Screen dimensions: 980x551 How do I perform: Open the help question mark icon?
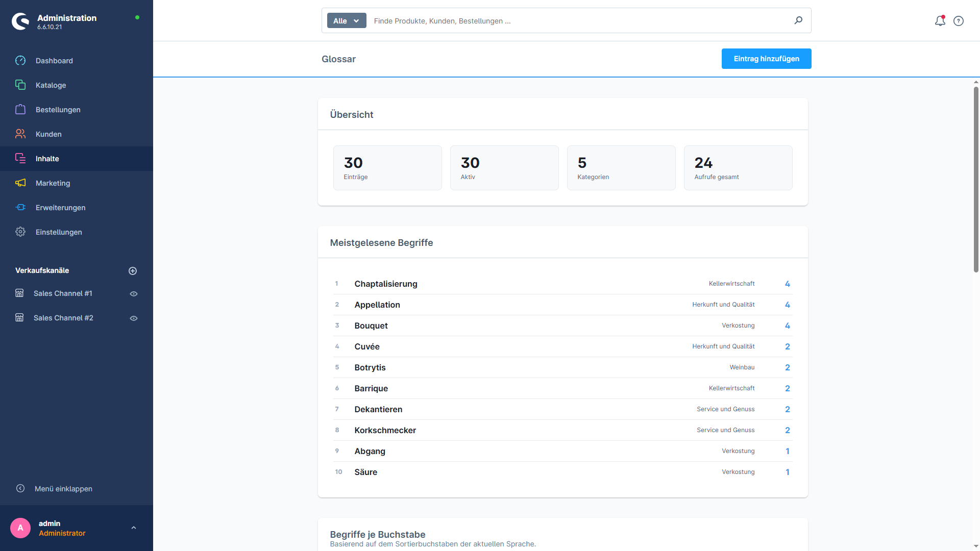959,21
